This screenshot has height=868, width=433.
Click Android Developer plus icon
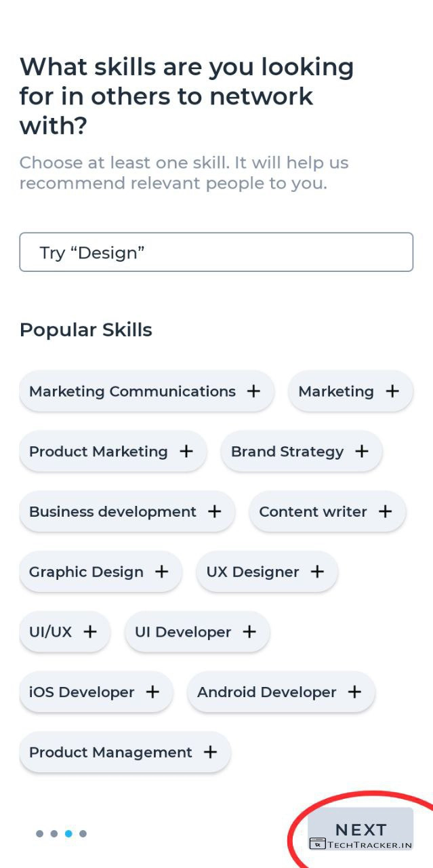[354, 692]
